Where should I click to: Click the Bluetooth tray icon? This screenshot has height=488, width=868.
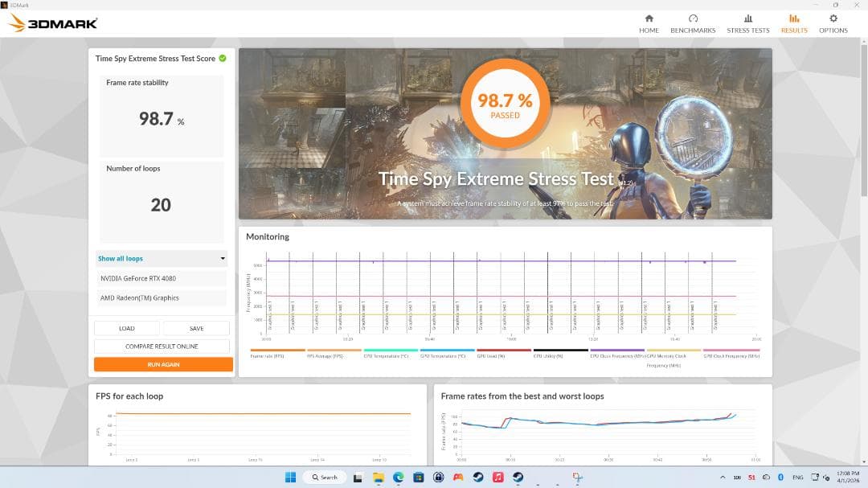[780, 477]
